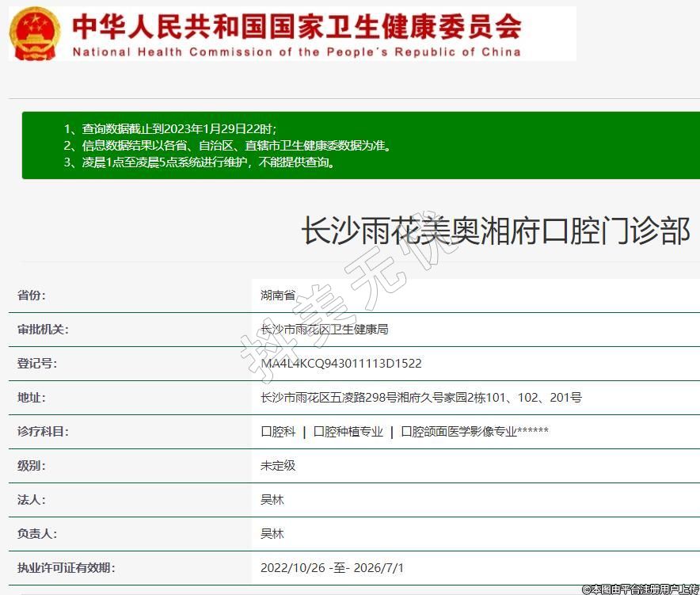Click the 吴林 name in 负责人 row
The height and width of the screenshot is (595, 700).
272,534
